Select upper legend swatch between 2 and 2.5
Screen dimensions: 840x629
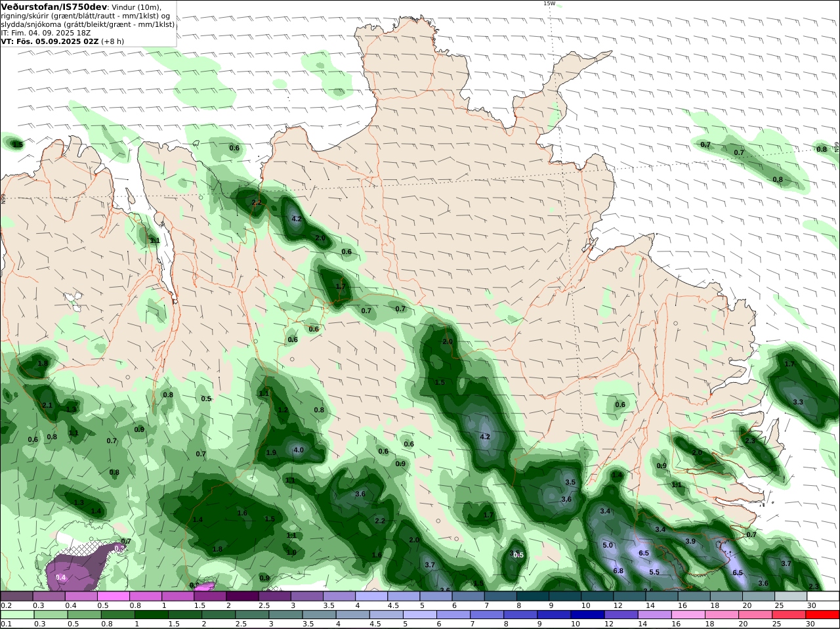click(242, 596)
